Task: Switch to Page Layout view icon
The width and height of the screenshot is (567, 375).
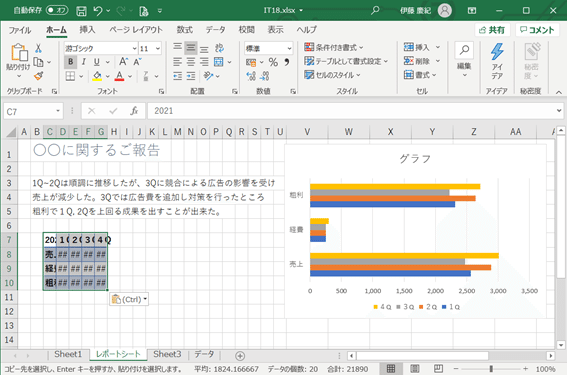Action: tap(415, 369)
